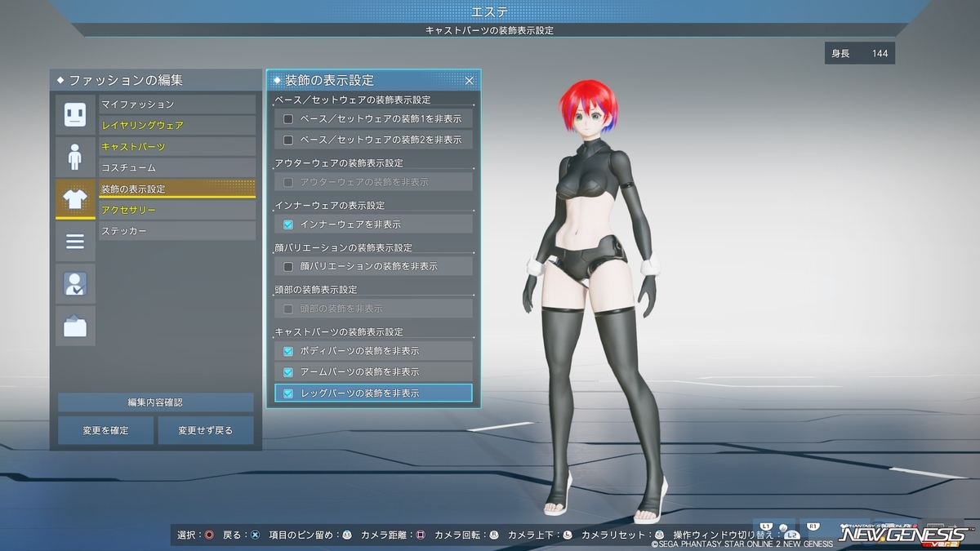Click アウターウェアの装飾表示設定 section header
The image size is (980, 551).
point(339,163)
